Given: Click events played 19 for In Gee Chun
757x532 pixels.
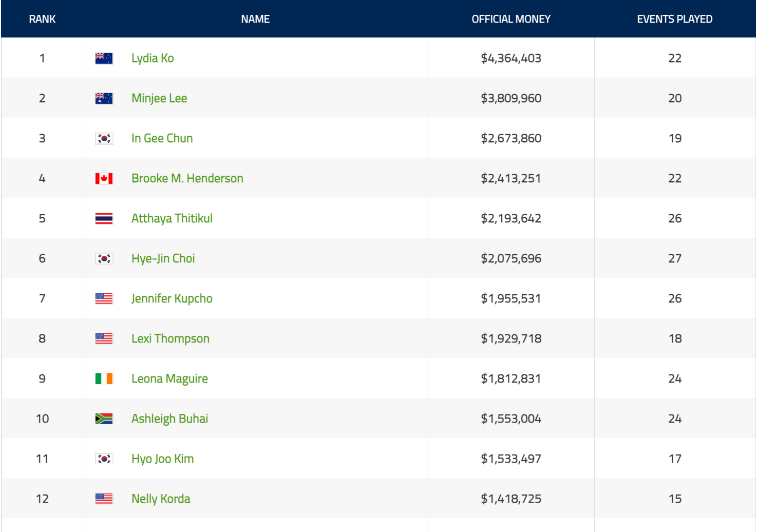Looking at the screenshot, I should tap(675, 138).
